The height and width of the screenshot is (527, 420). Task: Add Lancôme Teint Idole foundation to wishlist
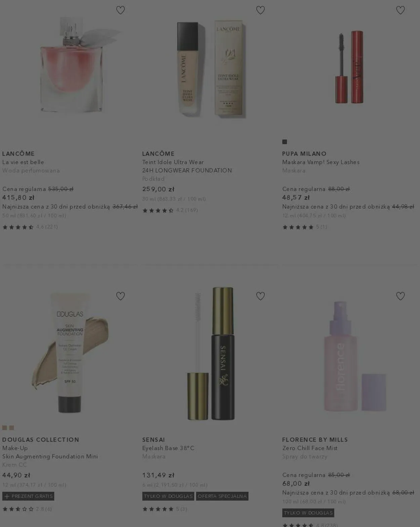point(260,10)
